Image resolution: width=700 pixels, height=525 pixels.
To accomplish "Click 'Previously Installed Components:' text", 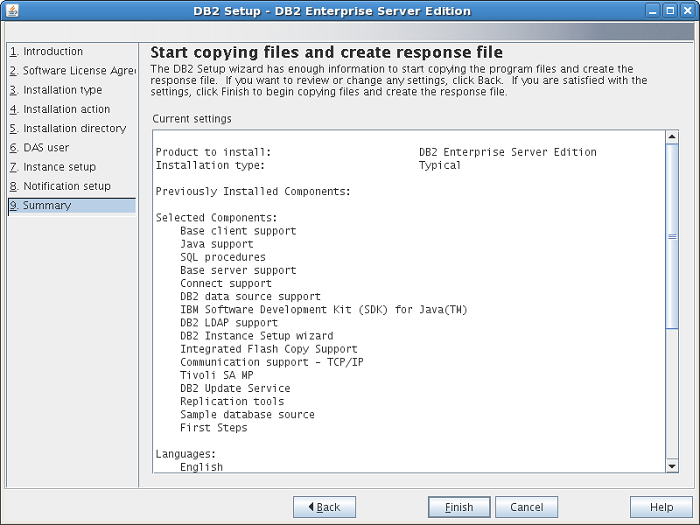I will (253, 192).
